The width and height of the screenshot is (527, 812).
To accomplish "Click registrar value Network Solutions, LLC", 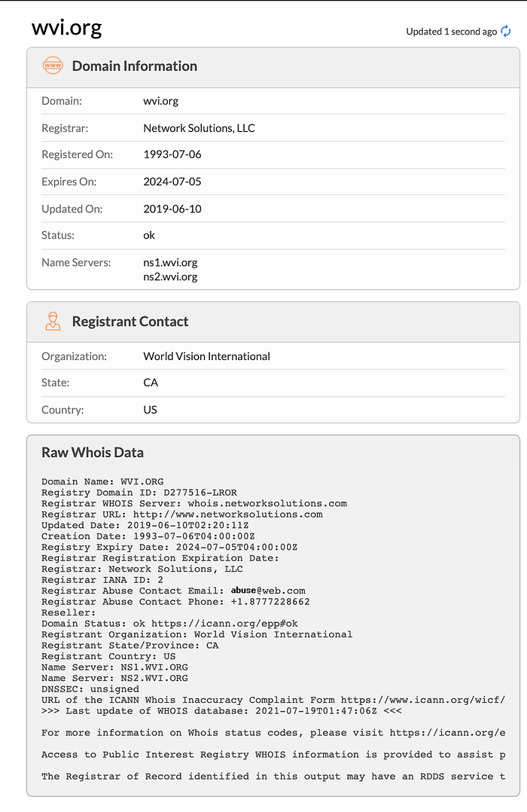I will click(200, 128).
